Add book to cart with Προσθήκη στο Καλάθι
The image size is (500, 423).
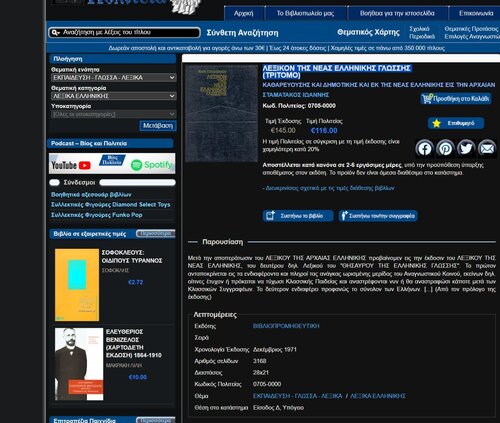[x=456, y=98]
